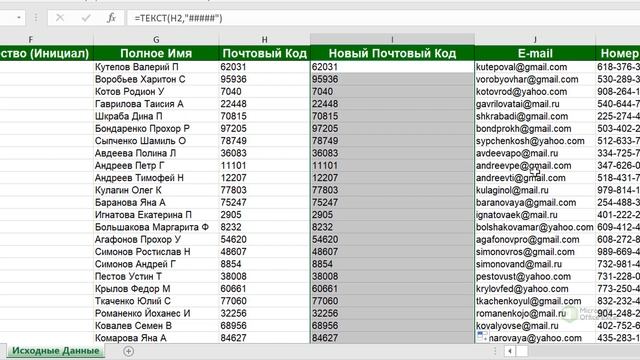Click the E-mail header cell
Viewport: 640px width, 360px height.
tap(535, 53)
